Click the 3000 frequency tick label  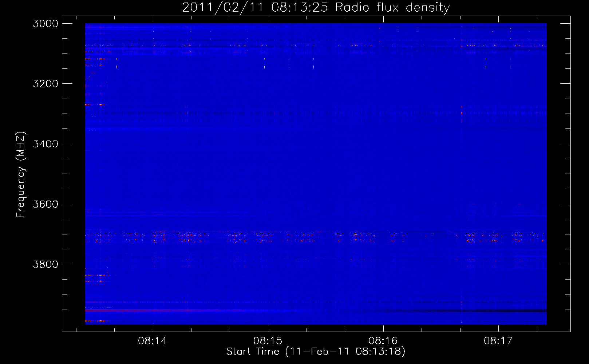click(x=46, y=24)
